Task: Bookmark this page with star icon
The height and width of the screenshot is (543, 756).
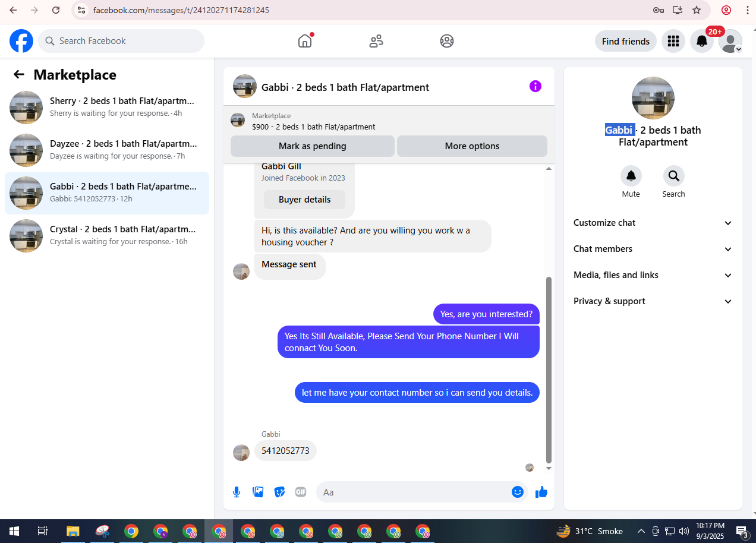Action: pyautogui.click(x=697, y=10)
